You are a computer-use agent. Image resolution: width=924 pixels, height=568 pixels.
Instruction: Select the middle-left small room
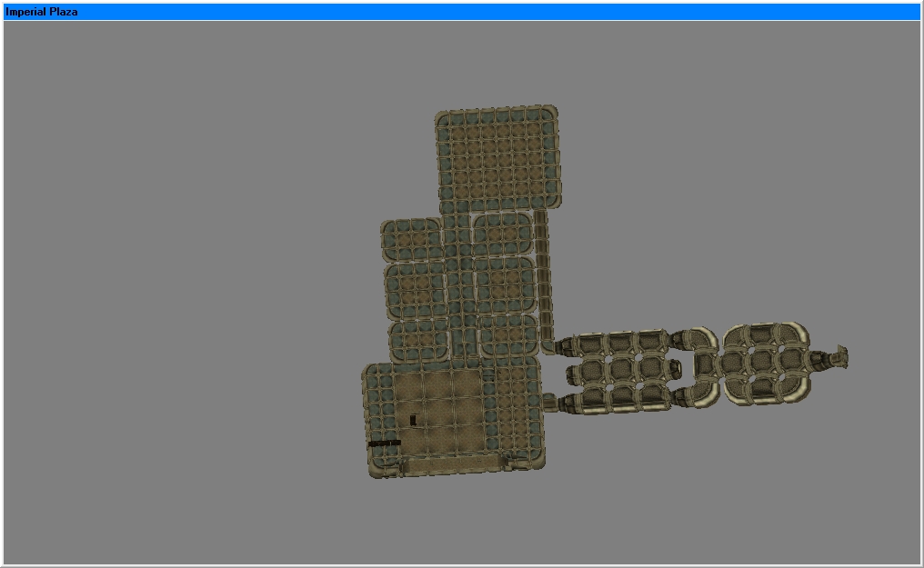[x=416, y=292]
